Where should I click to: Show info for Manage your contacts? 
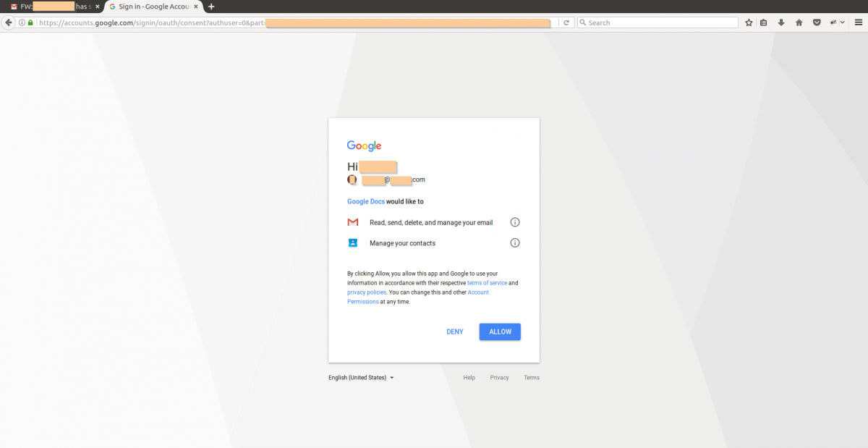click(x=515, y=243)
